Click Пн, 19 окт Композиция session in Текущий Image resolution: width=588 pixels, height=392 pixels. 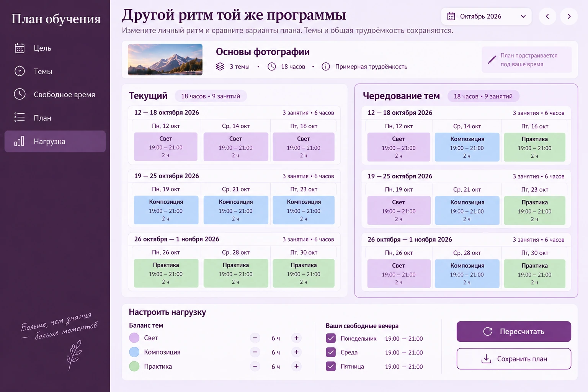(x=166, y=210)
